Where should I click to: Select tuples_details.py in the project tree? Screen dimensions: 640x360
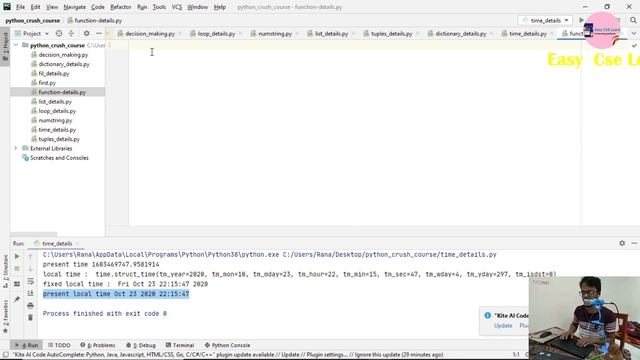click(x=59, y=139)
